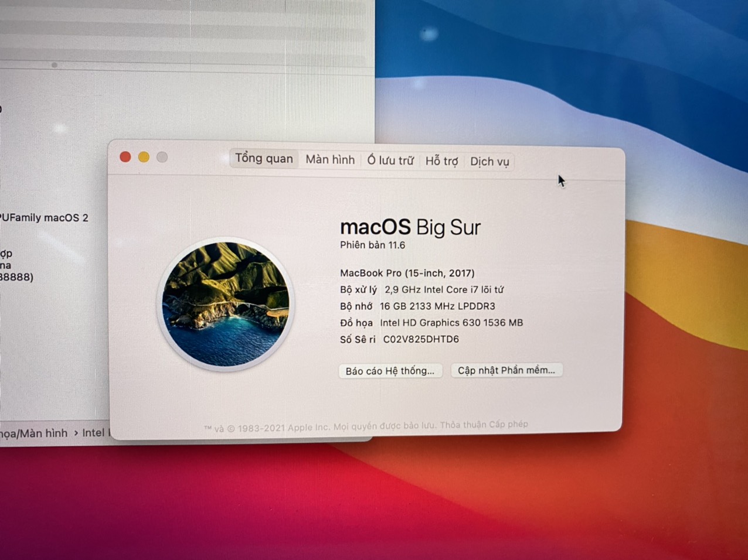Minimize window with the yellow button

(144, 157)
